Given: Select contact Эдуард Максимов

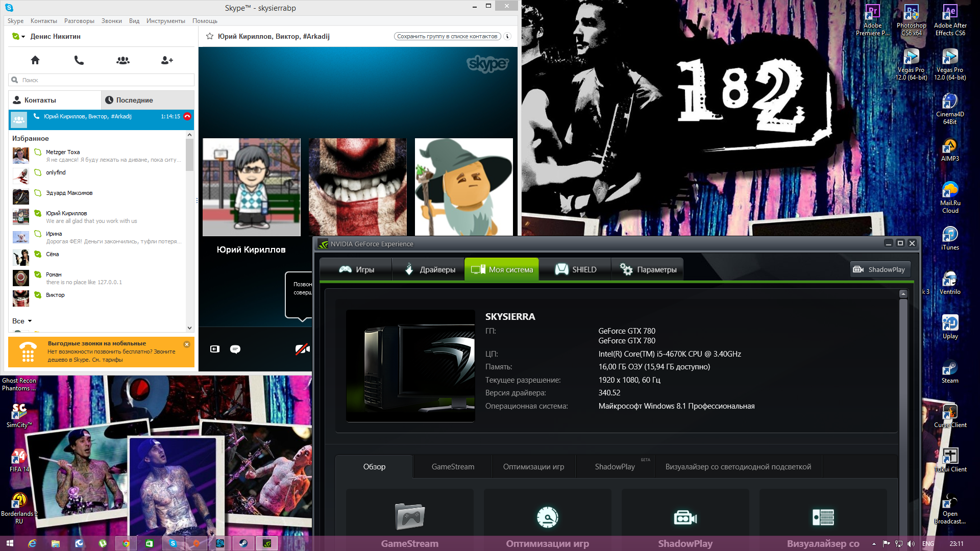Looking at the screenshot, I should (97, 196).
